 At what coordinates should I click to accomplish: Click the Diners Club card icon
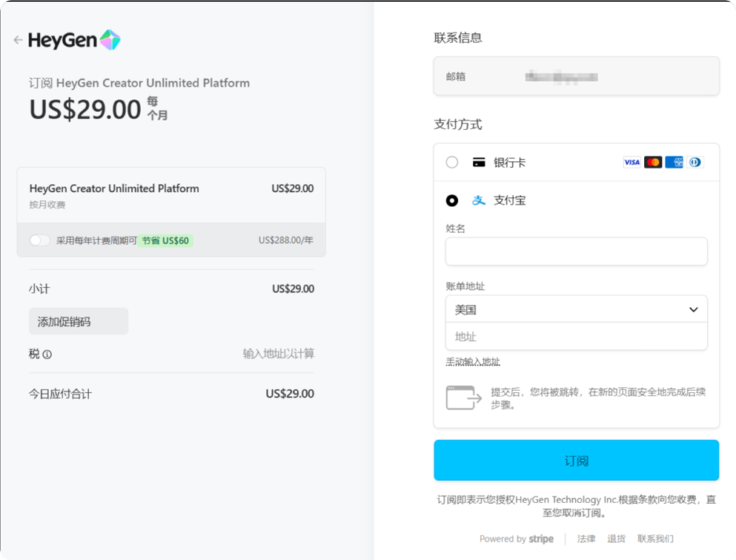point(694,162)
